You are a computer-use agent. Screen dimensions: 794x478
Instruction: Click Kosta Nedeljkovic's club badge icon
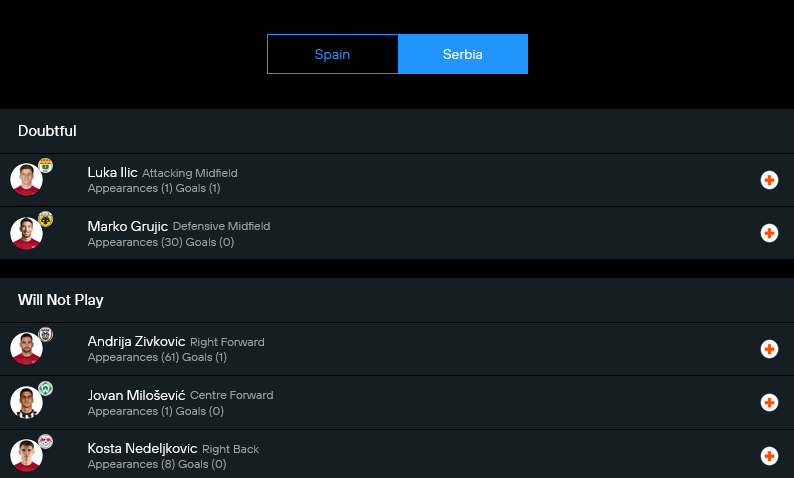[x=45, y=442]
